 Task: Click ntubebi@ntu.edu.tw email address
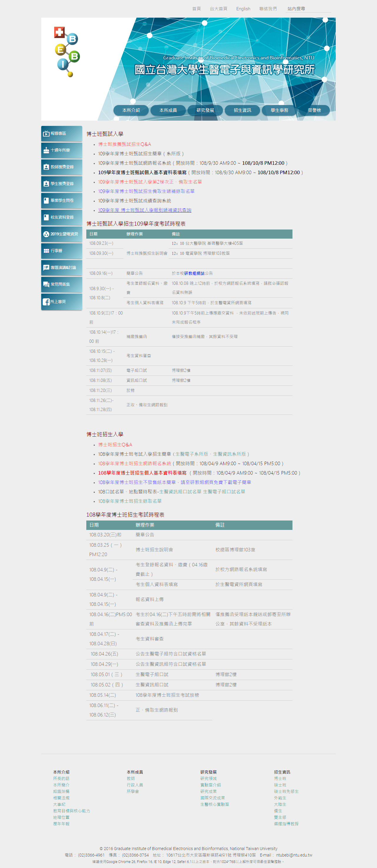tap(294, 855)
